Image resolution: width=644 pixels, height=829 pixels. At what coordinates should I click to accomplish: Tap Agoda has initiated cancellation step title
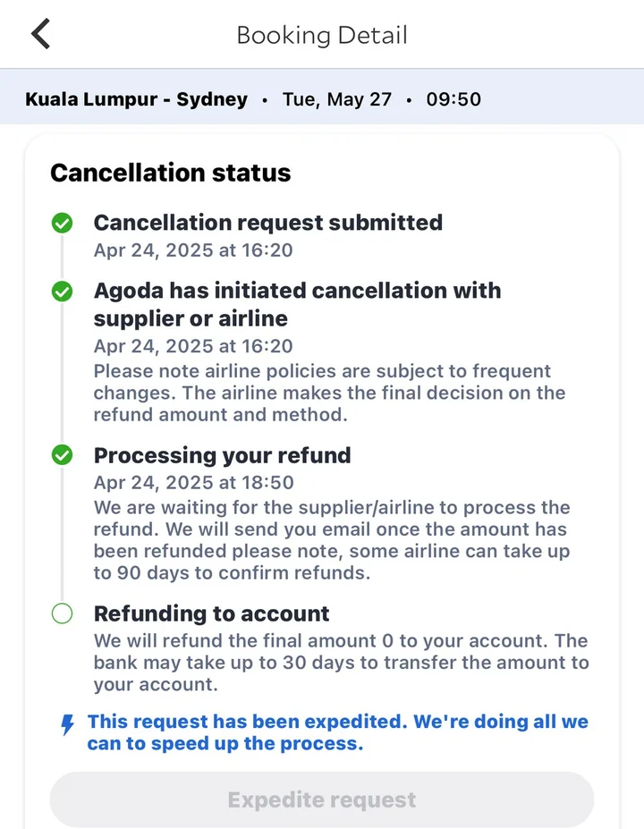click(x=297, y=304)
